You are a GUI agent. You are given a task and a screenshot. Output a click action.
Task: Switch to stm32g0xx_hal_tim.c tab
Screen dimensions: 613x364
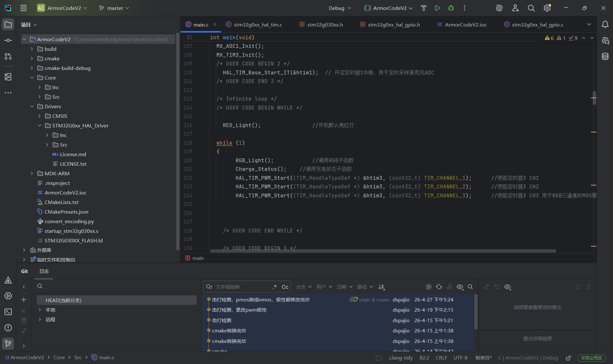(254, 25)
